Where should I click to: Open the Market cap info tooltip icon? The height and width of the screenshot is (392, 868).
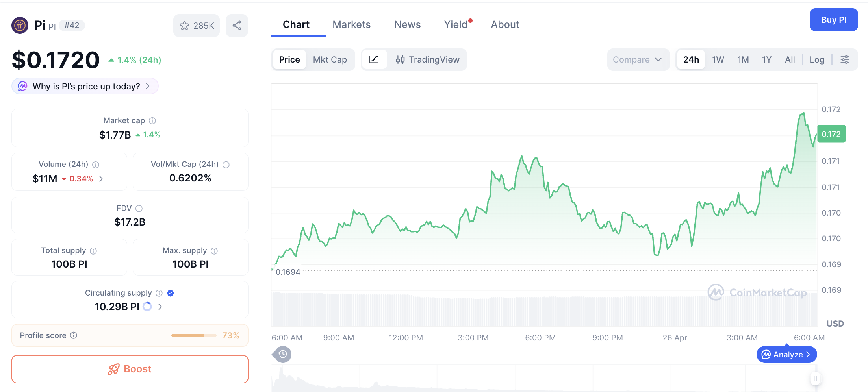[152, 120]
